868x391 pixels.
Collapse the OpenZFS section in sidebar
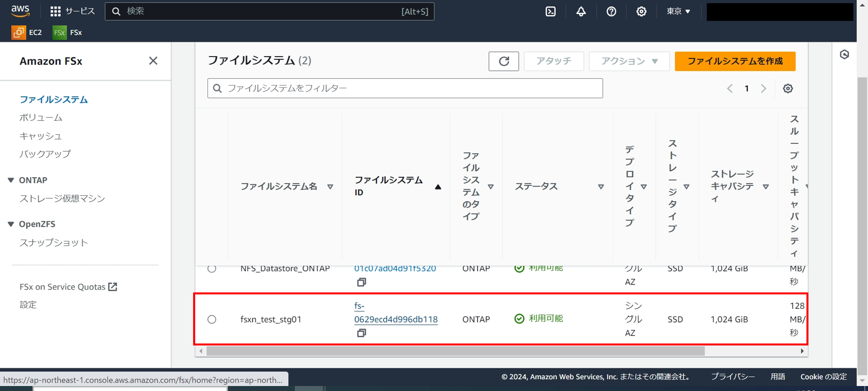click(11, 224)
